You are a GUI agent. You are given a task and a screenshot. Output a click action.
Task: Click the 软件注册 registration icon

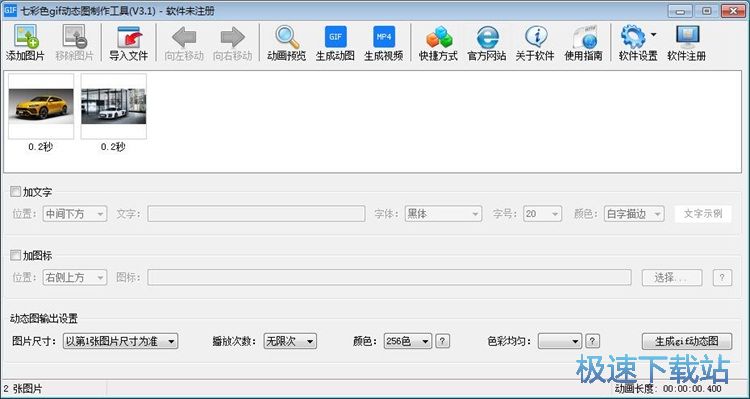tap(687, 37)
